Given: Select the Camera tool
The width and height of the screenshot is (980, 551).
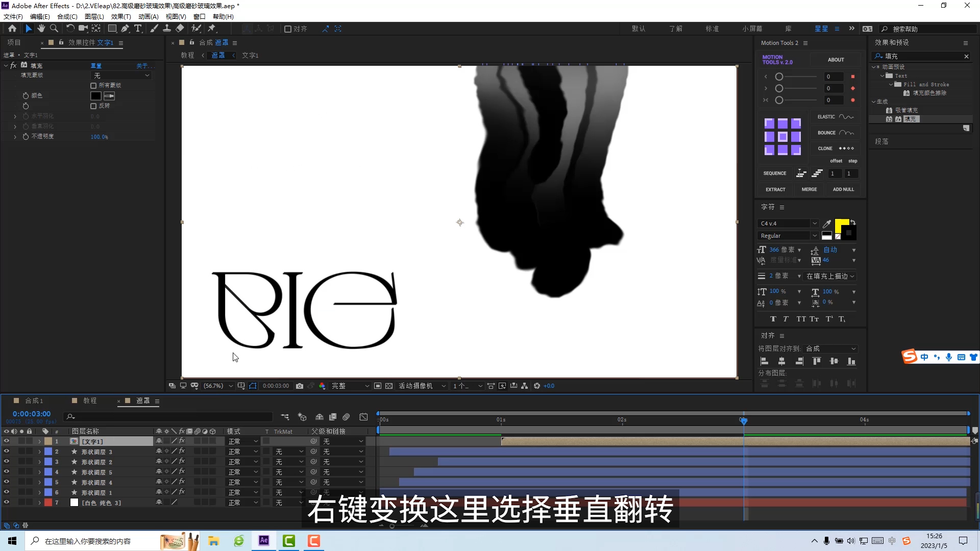Looking at the screenshot, I should (83, 29).
